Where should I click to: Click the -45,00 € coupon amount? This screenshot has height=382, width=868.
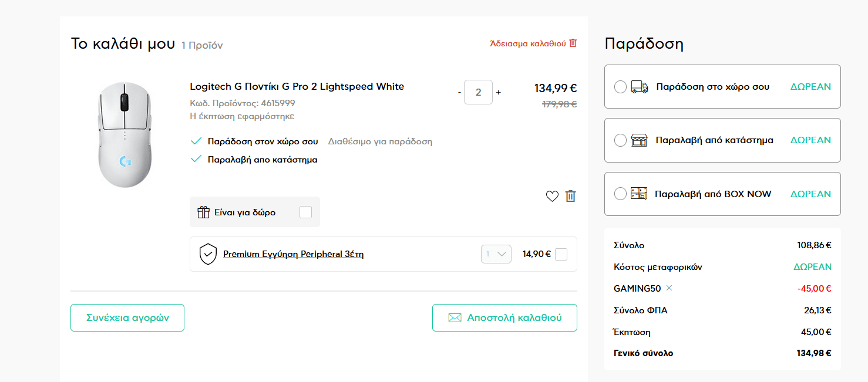click(815, 289)
